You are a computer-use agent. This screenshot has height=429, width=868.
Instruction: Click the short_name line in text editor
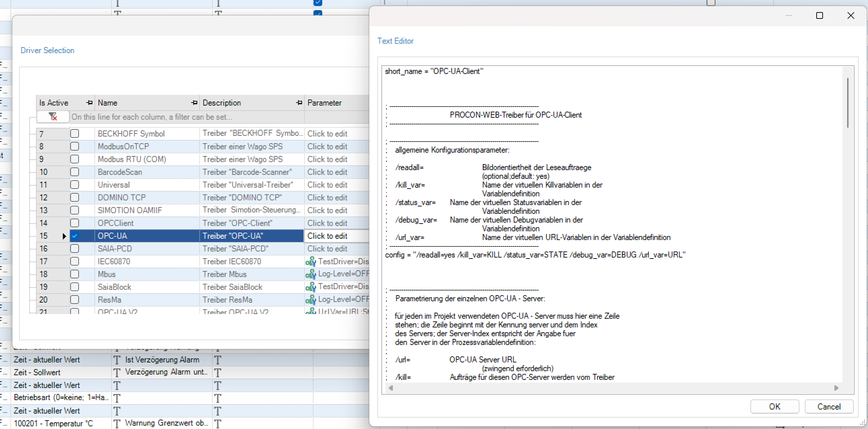click(x=434, y=71)
